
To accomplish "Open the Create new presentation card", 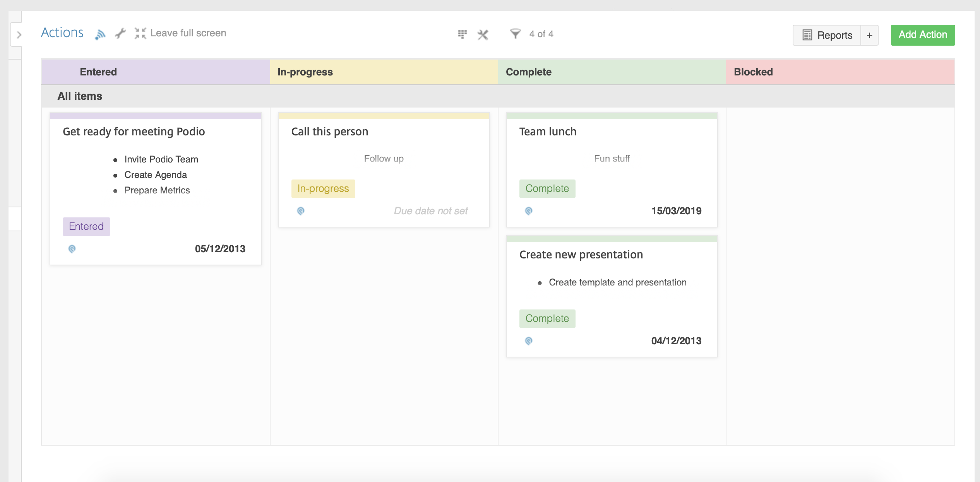I will pos(581,255).
